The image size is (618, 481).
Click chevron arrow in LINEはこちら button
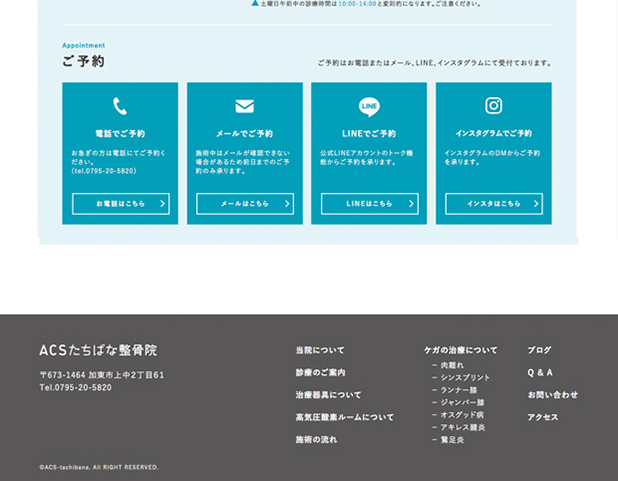[411, 204]
